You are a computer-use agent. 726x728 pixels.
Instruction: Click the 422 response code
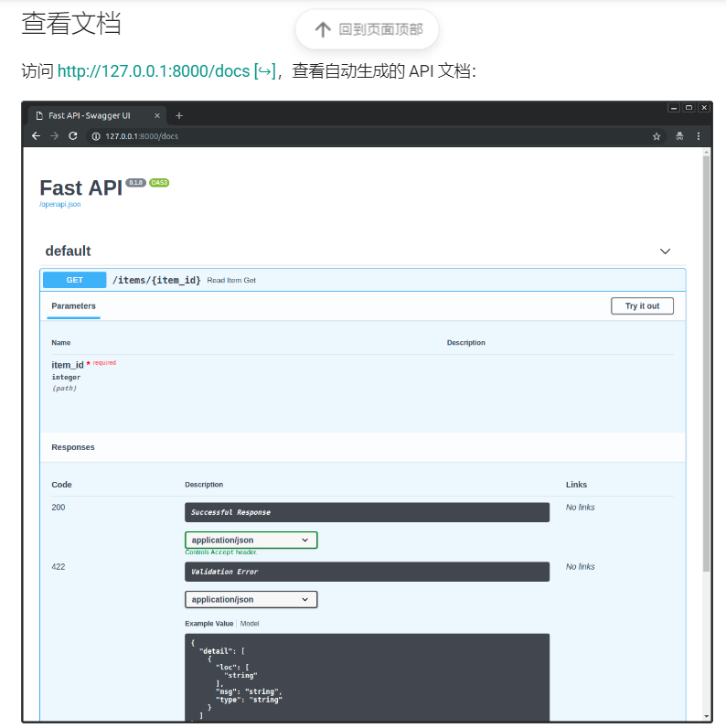pyautogui.click(x=58, y=566)
